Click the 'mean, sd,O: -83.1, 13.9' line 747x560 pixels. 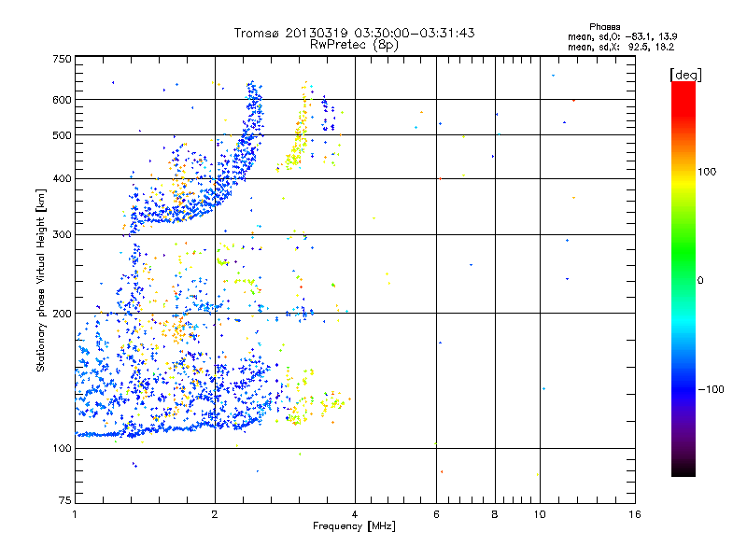coord(622,36)
